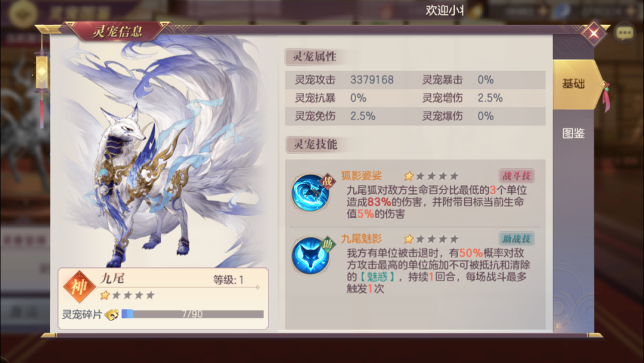Tap the 助战技 skill type tag
Image resolution: width=644 pixels, height=363 pixels.
tap(516, 239)
